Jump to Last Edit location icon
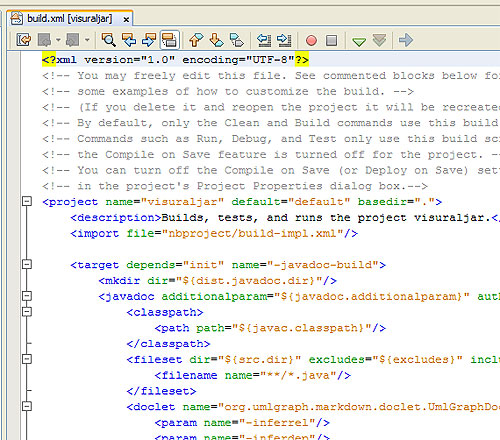 pos(24,40)
